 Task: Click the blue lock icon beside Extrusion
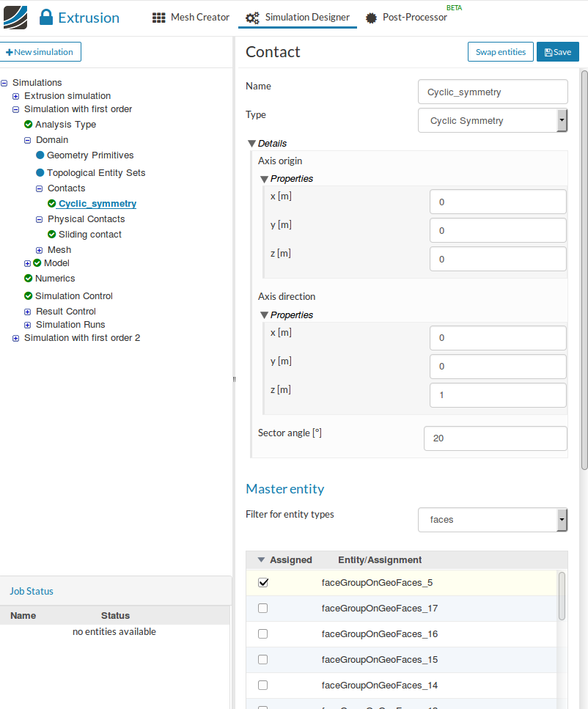46,18
